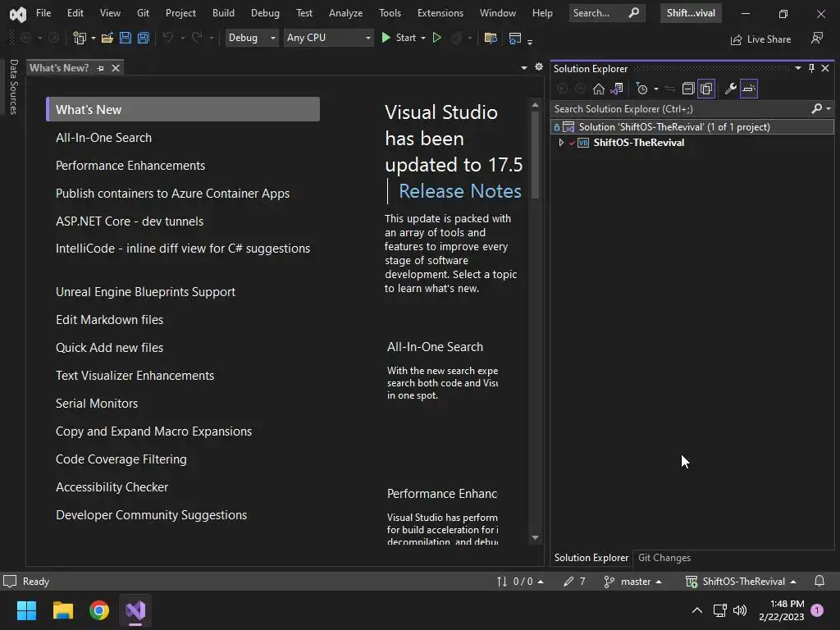Screen dimensions: 840x630
Task: Switch to the Solution Explorer bottom tab
Action: tap(591, 558)
